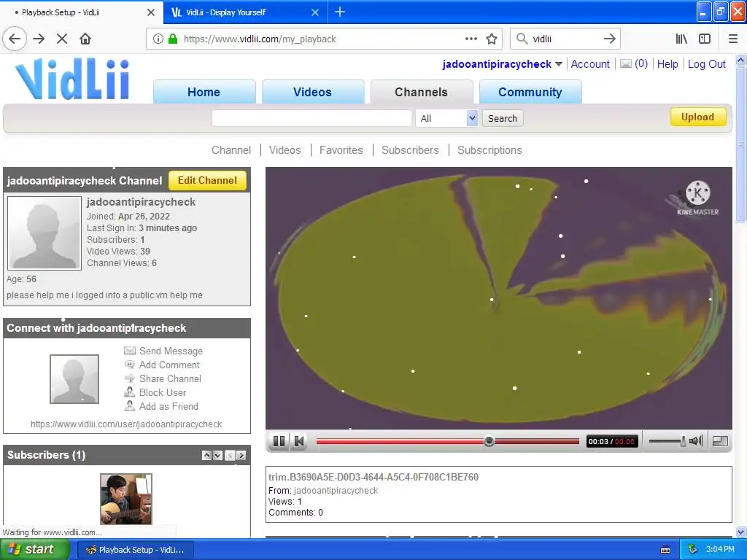Click the Firefox search box with vidlii

pyautogui.click(x=565, y=39)
